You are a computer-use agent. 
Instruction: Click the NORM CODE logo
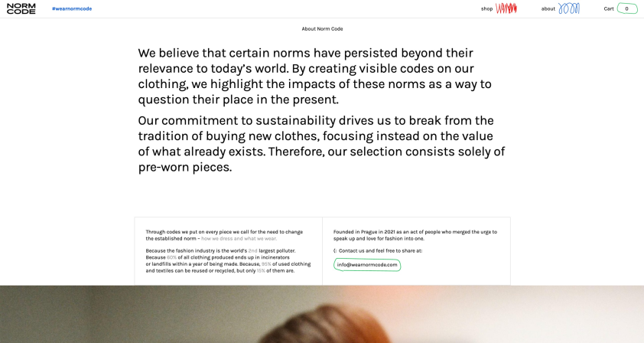click(x=21, y=8)
